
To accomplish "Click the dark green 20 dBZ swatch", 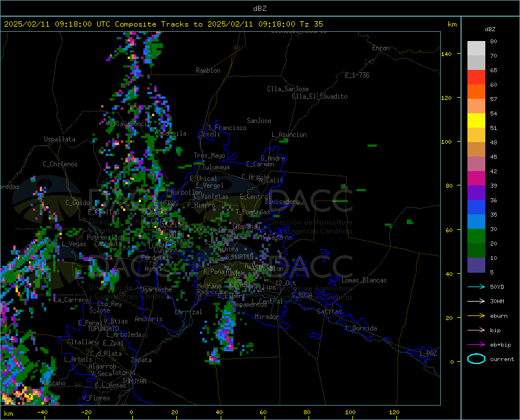I will pyautogui.click(x=476, y=251).
